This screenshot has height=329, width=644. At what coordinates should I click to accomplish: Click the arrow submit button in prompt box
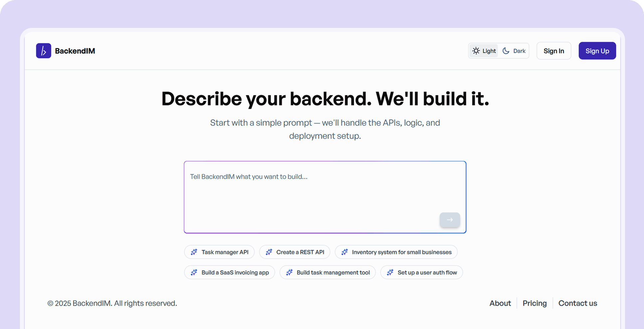click(x=450, y=220)
